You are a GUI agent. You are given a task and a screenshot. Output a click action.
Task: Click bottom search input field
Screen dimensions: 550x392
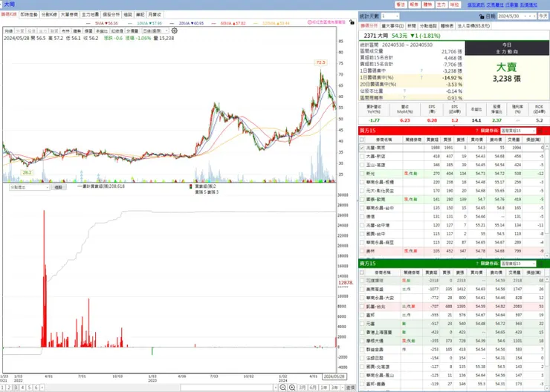pos(227,388)
